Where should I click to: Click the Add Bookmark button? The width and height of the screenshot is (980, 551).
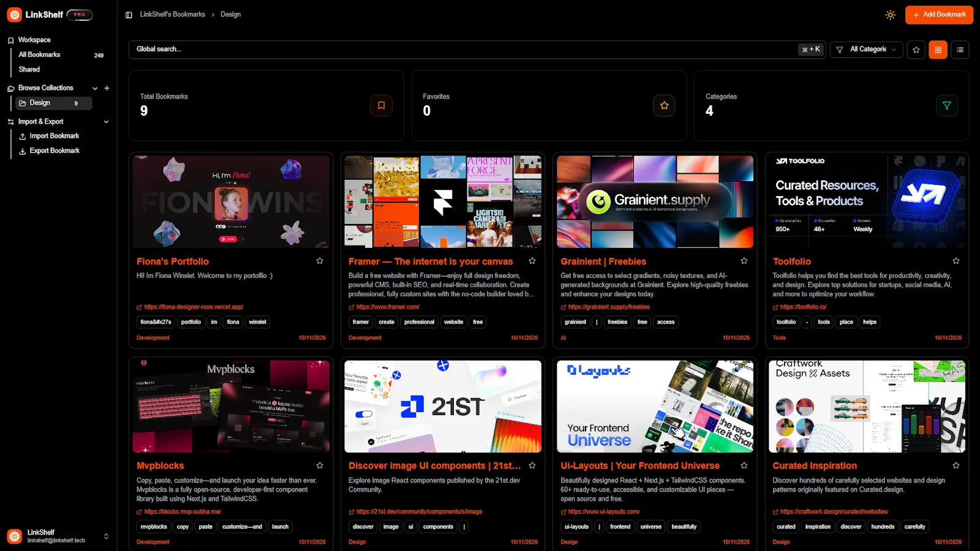[939, 15]
